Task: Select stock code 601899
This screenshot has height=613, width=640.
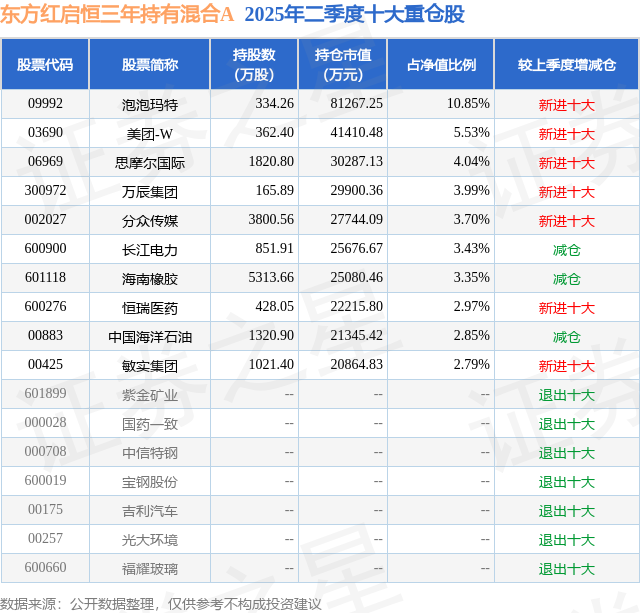Action: pyautogui.click(x=45, y=393)
